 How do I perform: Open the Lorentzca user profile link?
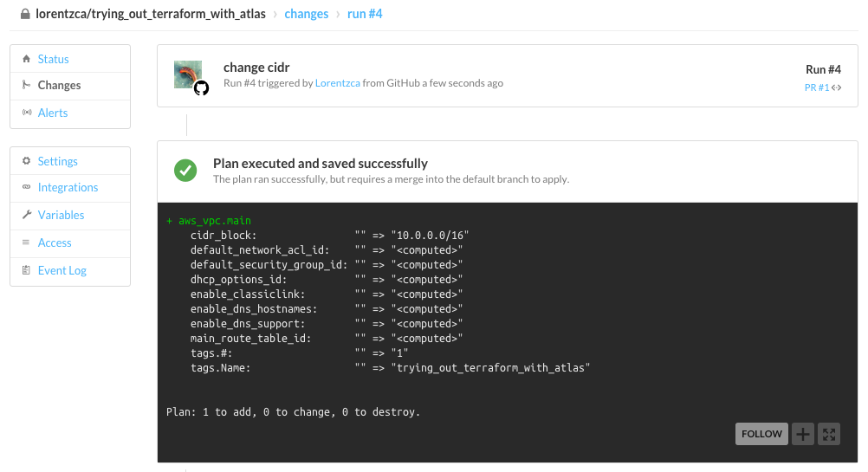tap(338, 83)
